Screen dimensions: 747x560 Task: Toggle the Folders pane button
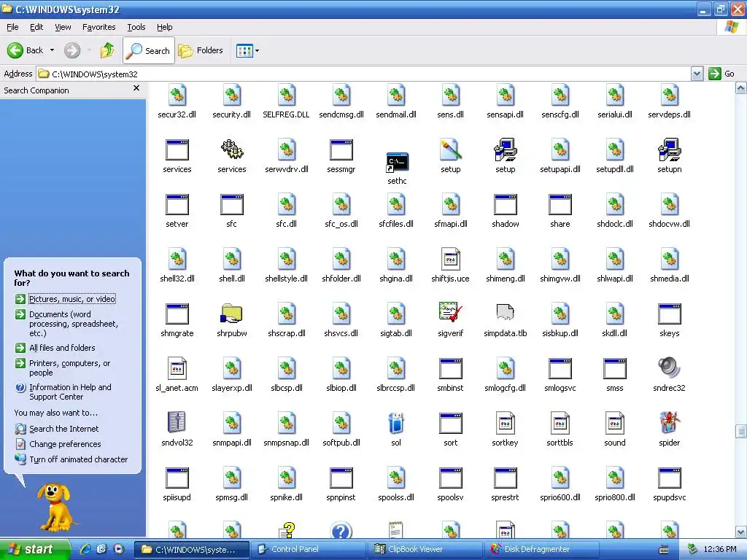tap(201, 50)
